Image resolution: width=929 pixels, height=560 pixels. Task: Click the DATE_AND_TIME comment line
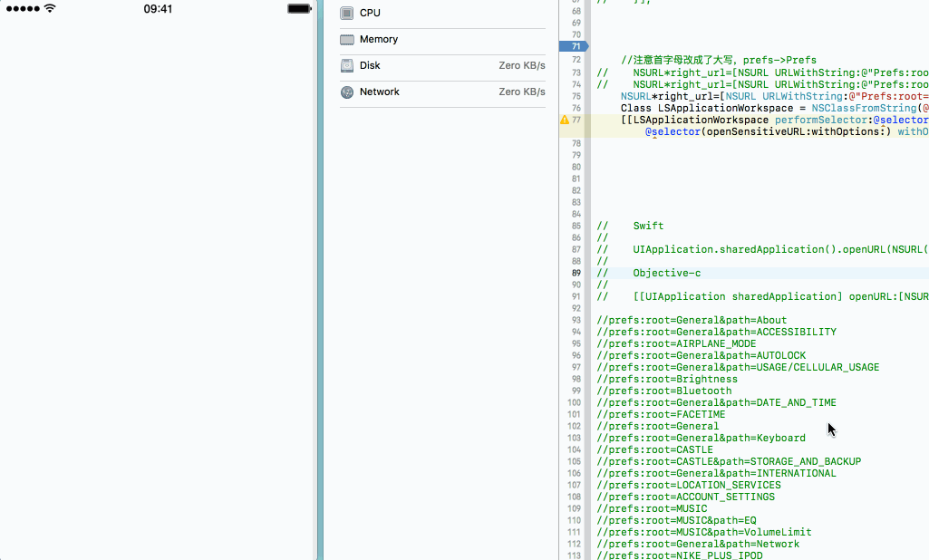(716, 403)
